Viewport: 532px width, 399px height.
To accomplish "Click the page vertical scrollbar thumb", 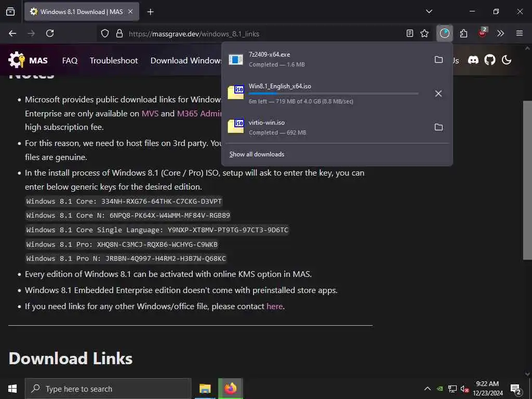I will coord(527,180).
